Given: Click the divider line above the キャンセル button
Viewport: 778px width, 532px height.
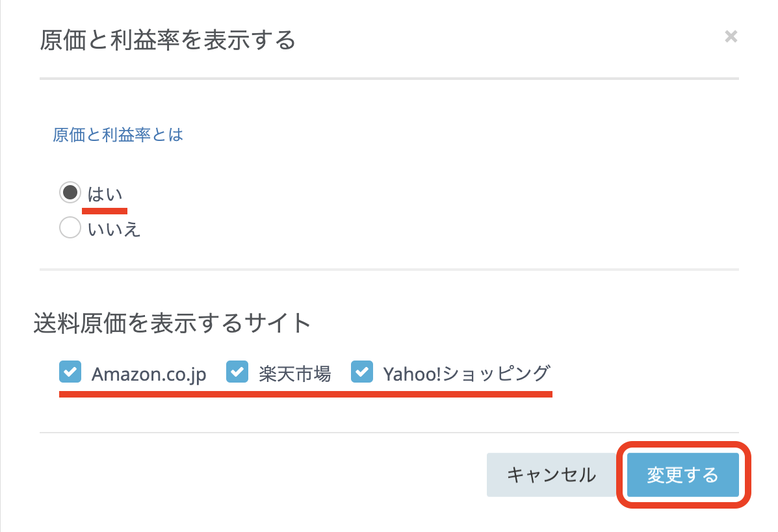Looking at the screenshot, I should 389,432.
